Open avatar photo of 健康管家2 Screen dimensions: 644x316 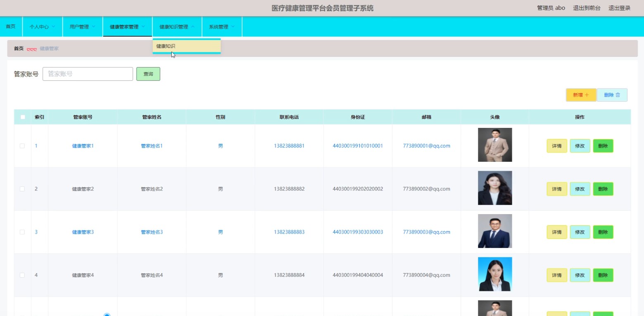coord(495,188)
